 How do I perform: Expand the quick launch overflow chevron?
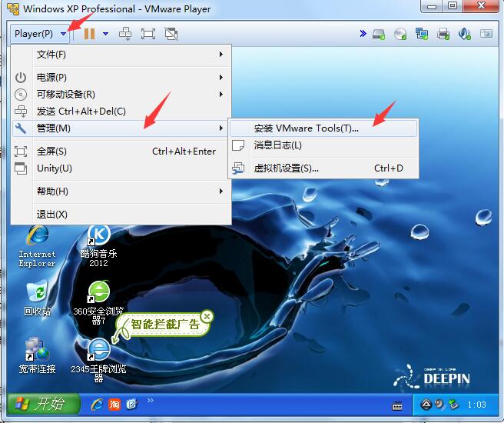pos(151,400)
